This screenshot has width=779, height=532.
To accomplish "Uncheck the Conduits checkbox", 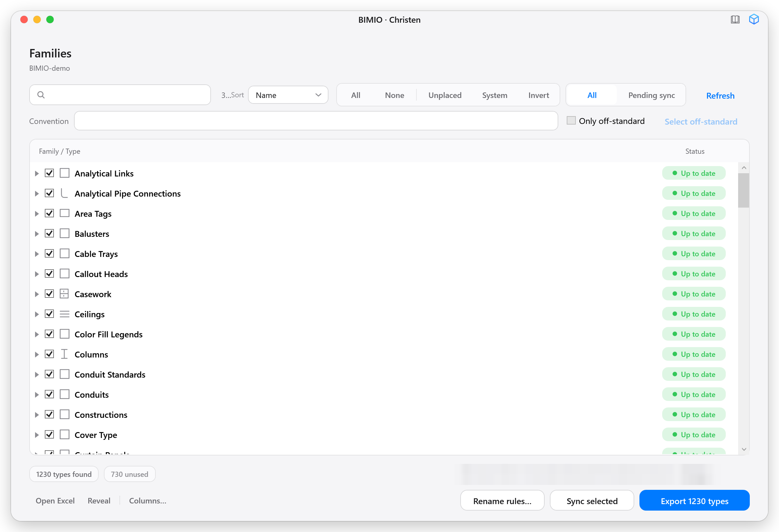I will coord(49,394).
